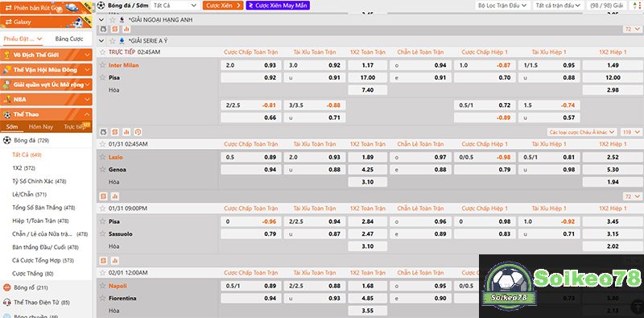Viewport: 644px width, 318px height.
Task: Select Tỷ Số Chính Xác (478) in sidebar
Action: [39, 181]
